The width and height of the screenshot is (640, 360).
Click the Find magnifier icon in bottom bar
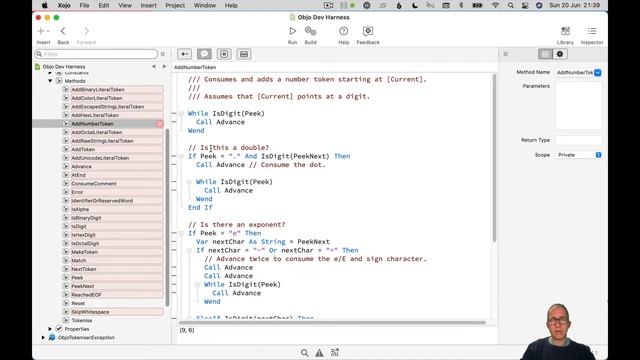(x=304, y=353)
